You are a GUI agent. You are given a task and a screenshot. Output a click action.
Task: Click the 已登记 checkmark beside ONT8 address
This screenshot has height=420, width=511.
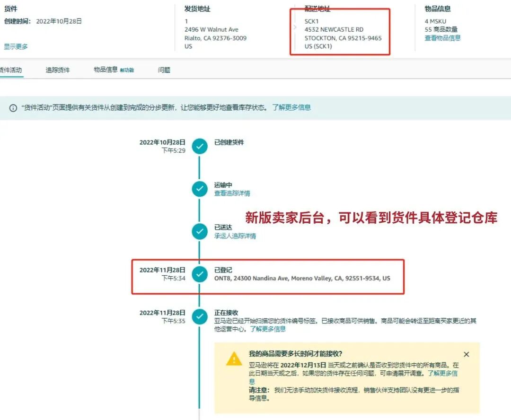[x=199, y=274]
